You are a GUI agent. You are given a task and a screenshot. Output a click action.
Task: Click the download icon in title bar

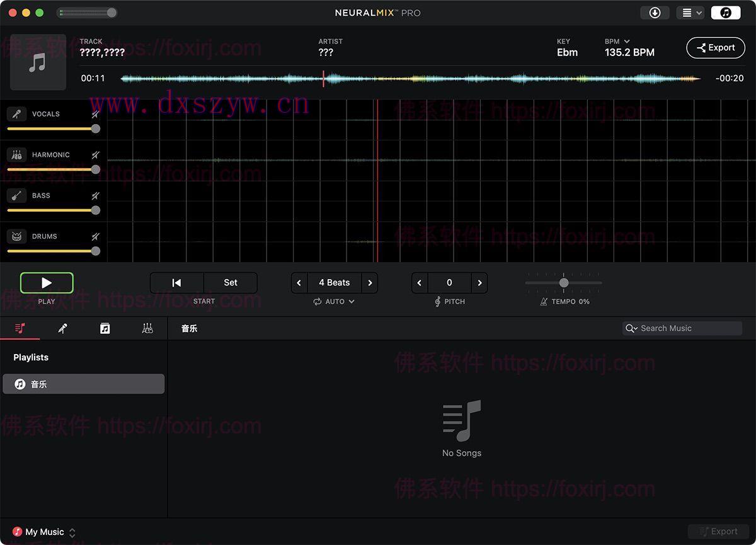pyautogui.click(x=655, y=13)
